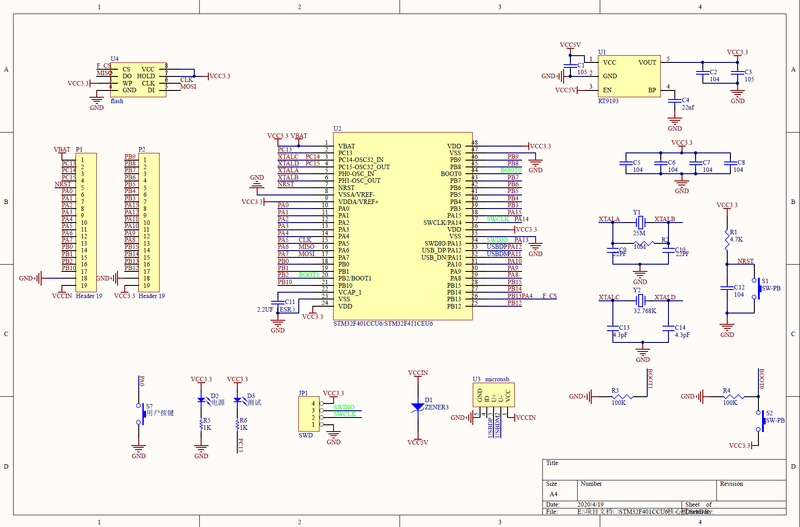The height and width of the screenshot is (527, 800).
Task: Select decoupling capacitor C5
Action: (626, 164)
